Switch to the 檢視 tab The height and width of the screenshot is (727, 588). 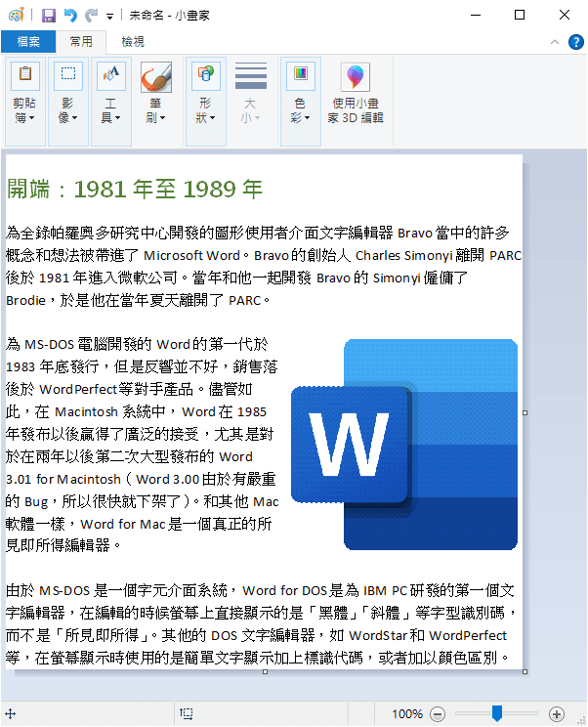point(133,42)
